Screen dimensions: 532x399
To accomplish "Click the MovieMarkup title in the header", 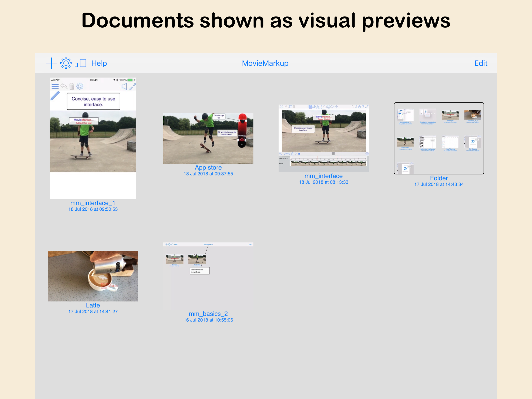I will tap(265, 63).
